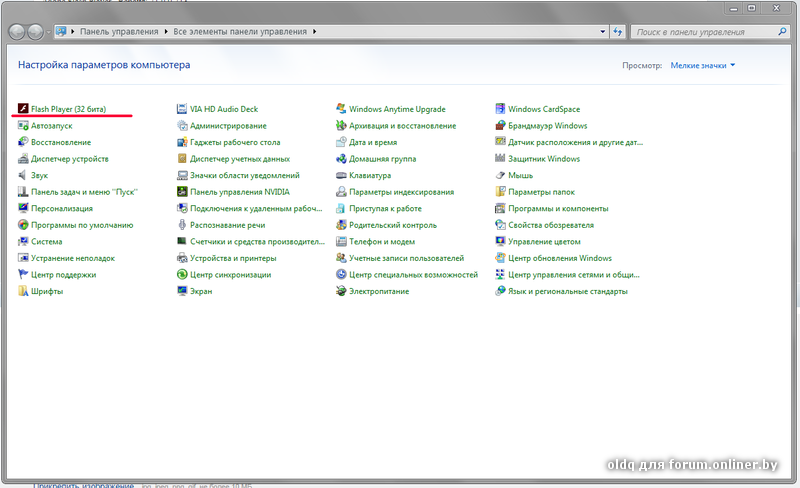
Task: Click the Клавиатура icon
Action: 341,175
